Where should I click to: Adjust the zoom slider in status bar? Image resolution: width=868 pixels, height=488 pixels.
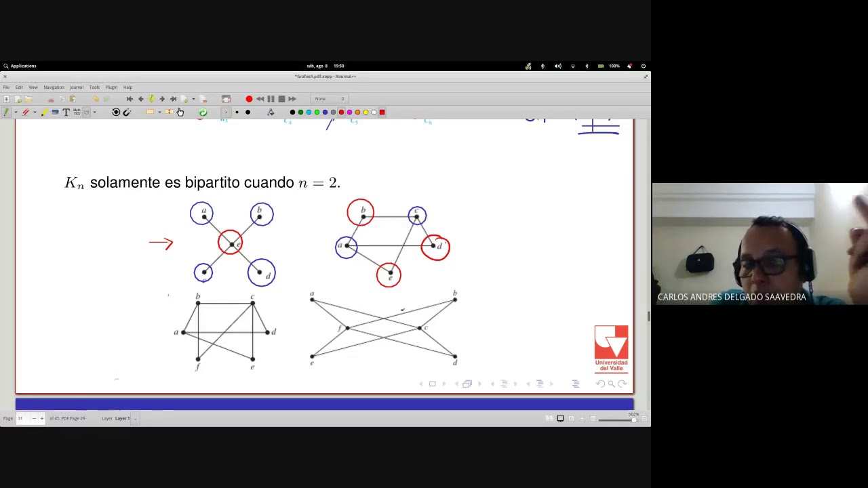[x=618, y=420]
